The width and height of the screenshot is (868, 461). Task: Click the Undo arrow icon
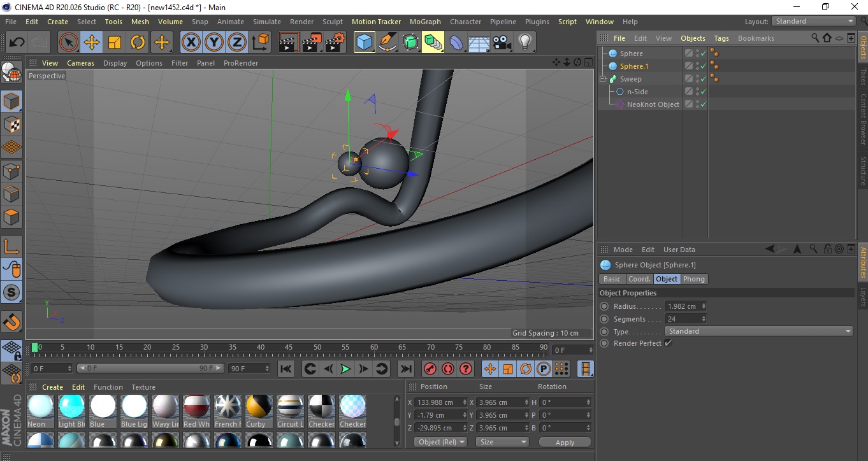coord(17,43)
